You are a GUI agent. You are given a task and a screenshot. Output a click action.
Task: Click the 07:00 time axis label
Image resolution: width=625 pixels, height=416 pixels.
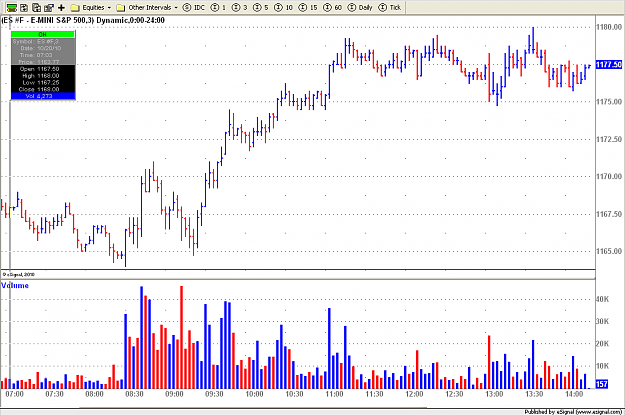14,394
